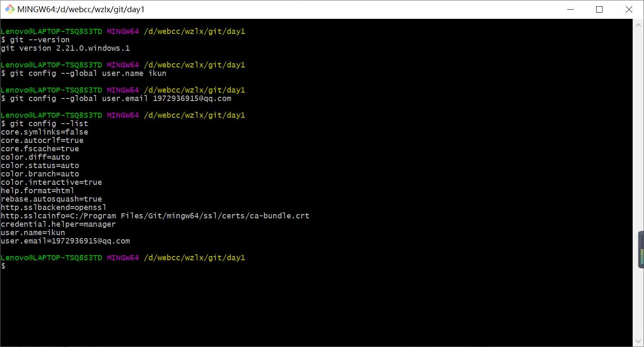Screen dimensions: 644x347
Task: Click the 'git config --global user.name ikun' command
Action: tap(84, 73)
